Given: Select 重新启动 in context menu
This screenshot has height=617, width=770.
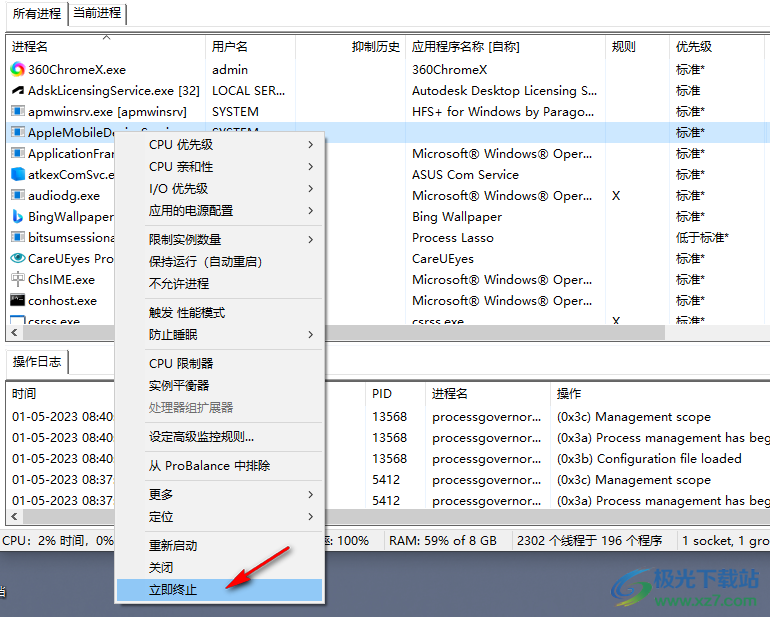Looking at the screenshot, I should (x=219, y=546).
